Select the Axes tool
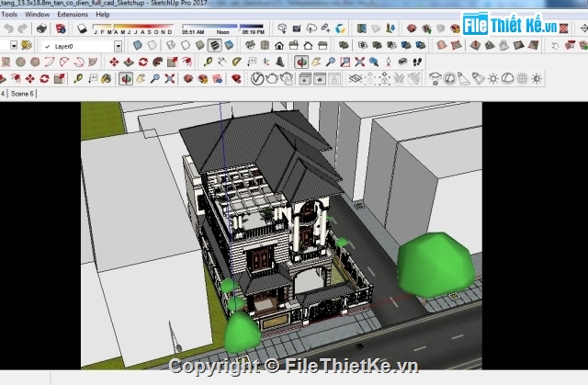588x385 pixels. coord(266,62)
